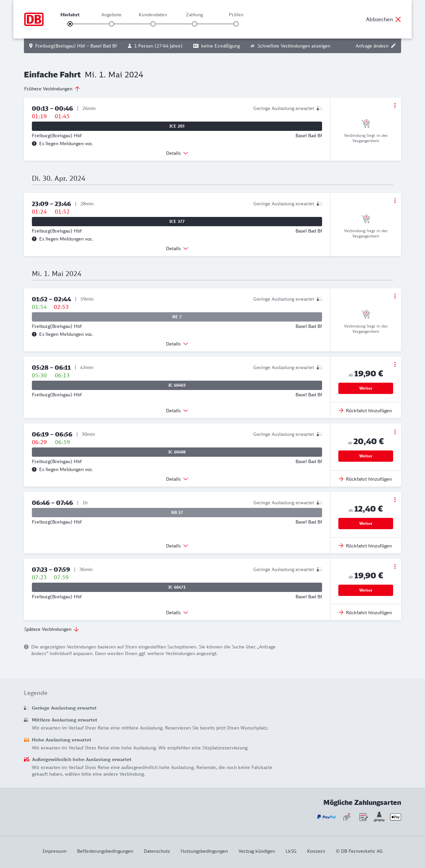This screenshot has width=425, height=868.
Task: Expand Details for the ICE 205 connection
Action: 177,153
